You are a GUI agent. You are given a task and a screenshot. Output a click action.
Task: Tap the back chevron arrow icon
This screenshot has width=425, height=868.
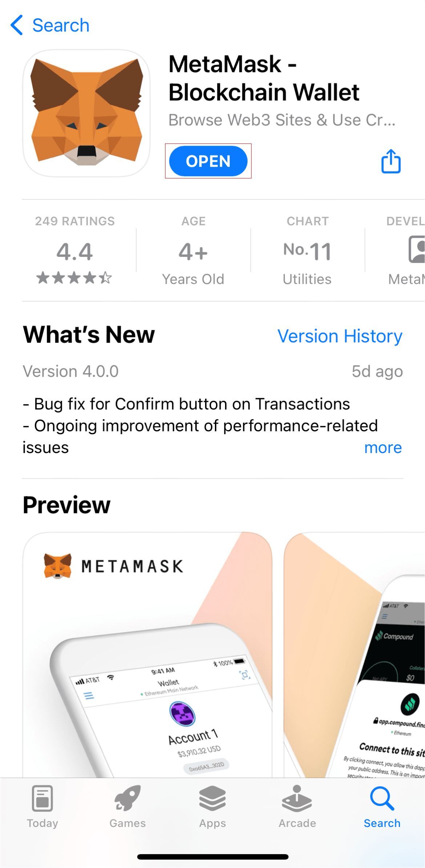17,25
